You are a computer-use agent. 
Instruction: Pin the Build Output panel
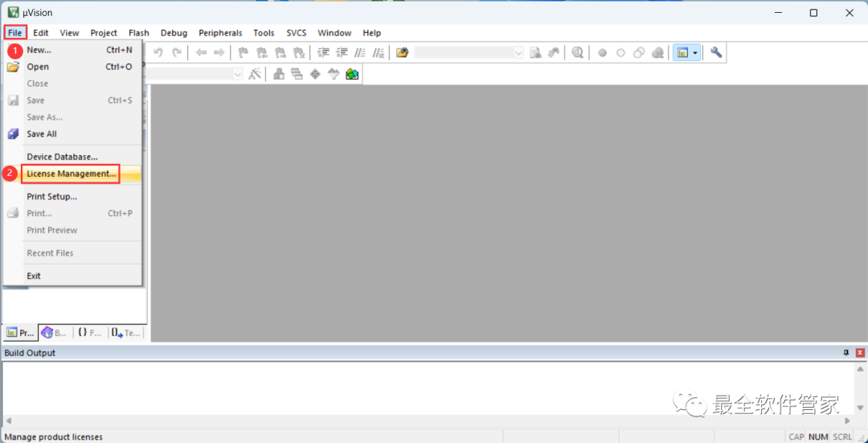845,353
